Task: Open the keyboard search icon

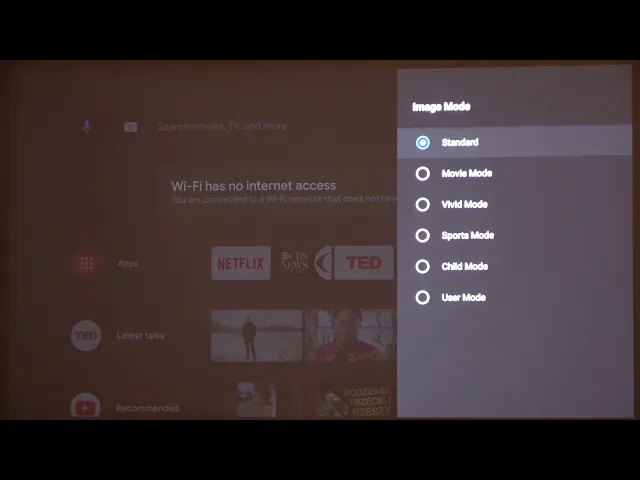Action: (x=130, y=127)
